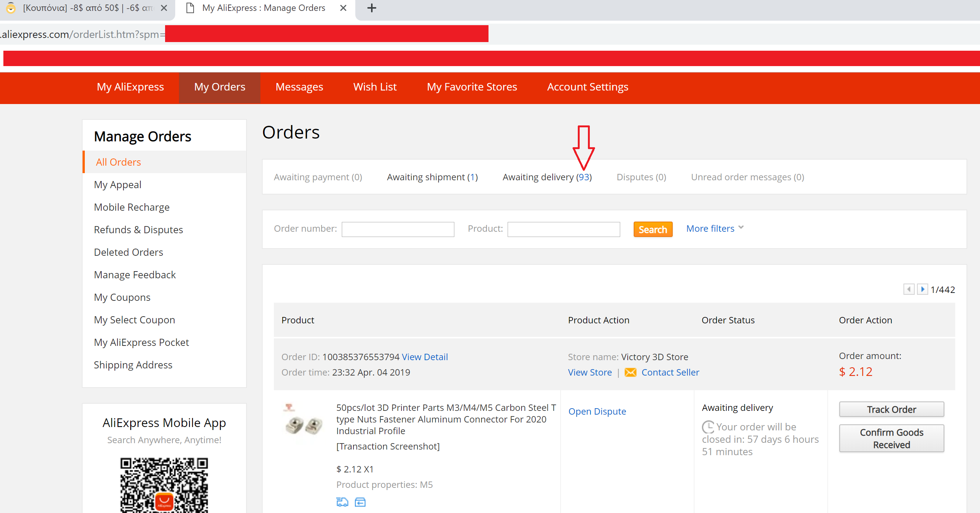Screen dimensions: 980x513
Task: Focus the Product search input field
Action: coord(564,229)
